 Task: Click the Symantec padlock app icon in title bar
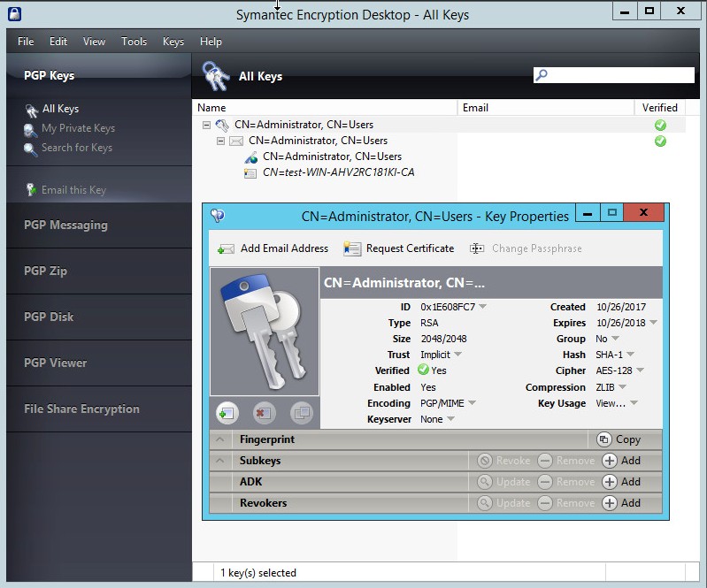pyautogui.click(x=14, y=13)
